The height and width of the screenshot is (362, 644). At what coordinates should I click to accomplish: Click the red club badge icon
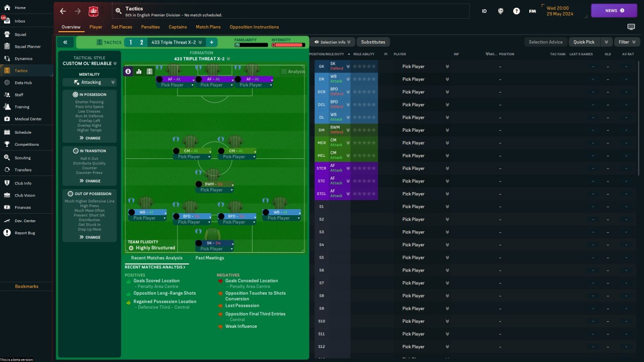93,11
